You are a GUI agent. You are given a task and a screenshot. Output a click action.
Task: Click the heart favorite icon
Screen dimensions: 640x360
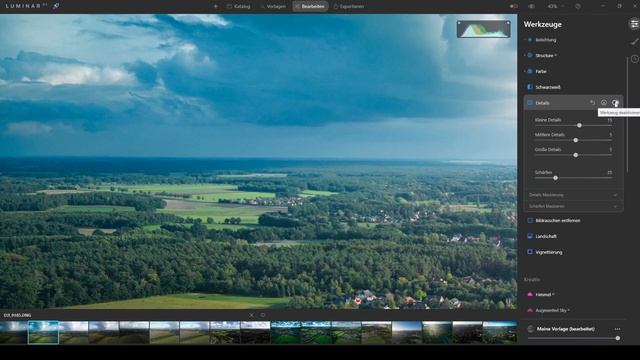point(263,315)
